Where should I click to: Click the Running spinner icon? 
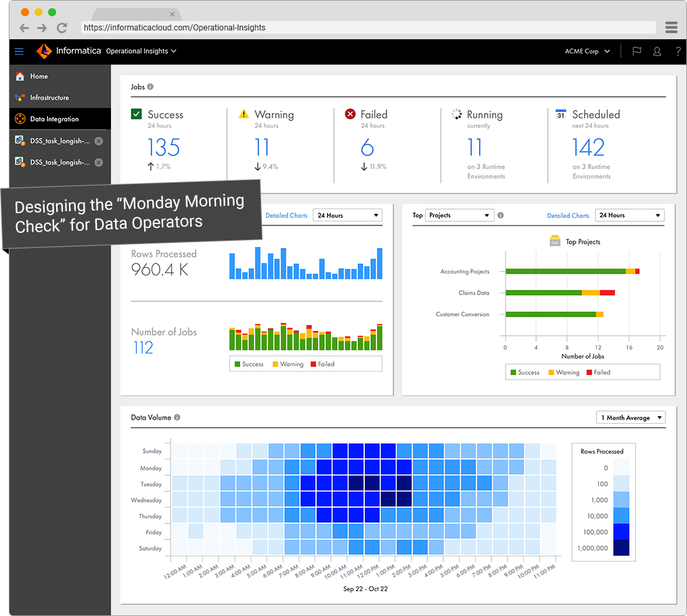[x=457, y=114]
